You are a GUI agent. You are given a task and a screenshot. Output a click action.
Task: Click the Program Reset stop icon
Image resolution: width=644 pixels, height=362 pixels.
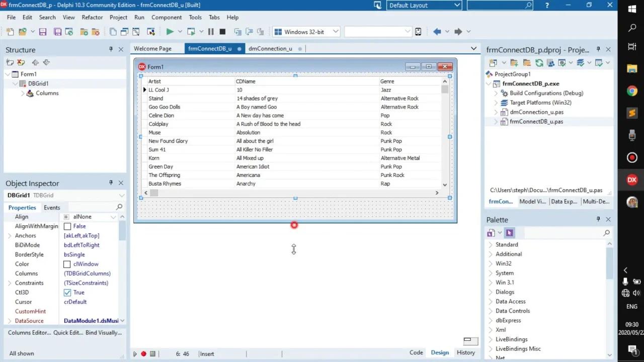[222, 32]
